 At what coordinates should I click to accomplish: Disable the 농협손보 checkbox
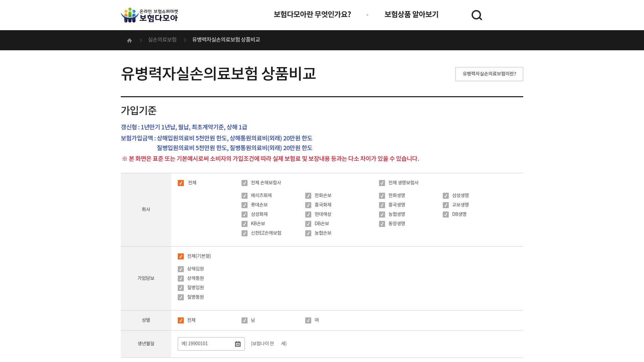point(308,233)
